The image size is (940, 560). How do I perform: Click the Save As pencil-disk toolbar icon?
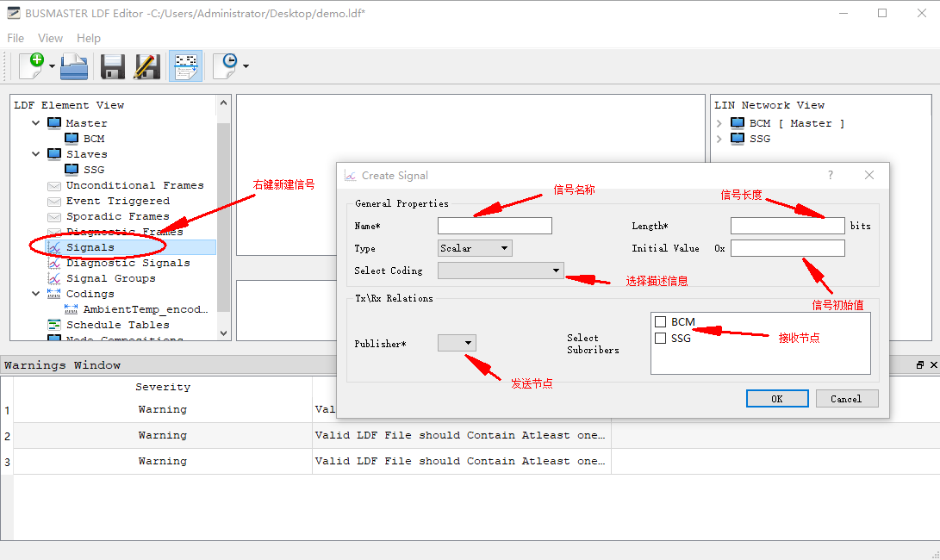point(146,66)
